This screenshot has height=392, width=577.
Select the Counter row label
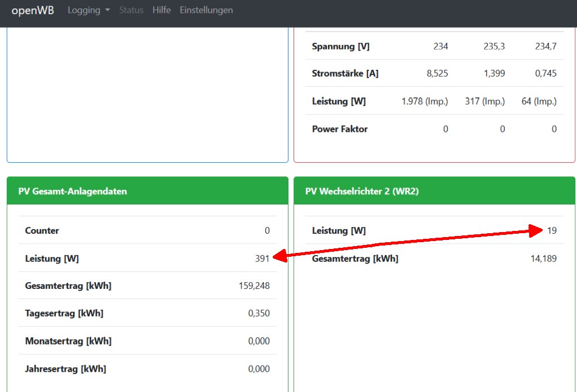(42, 230)
